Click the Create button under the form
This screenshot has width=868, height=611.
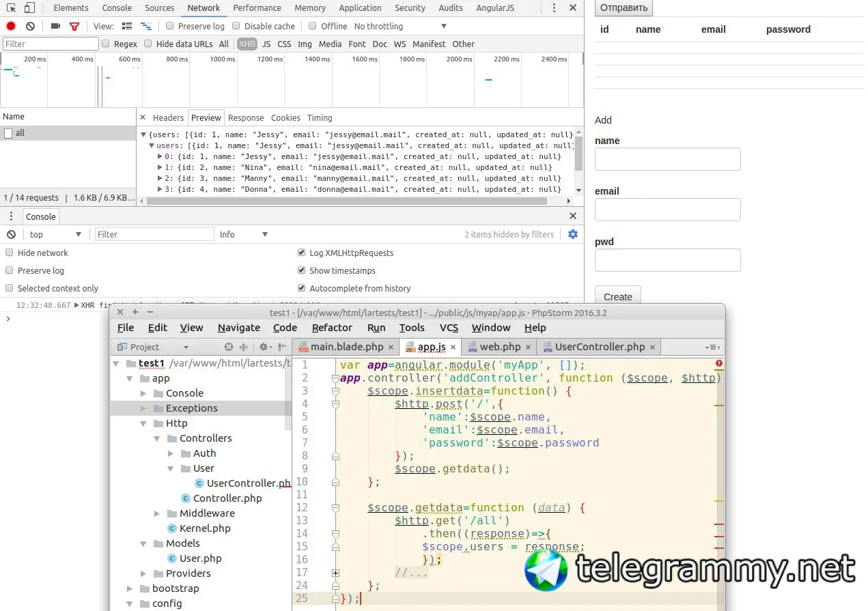[618, 296]
